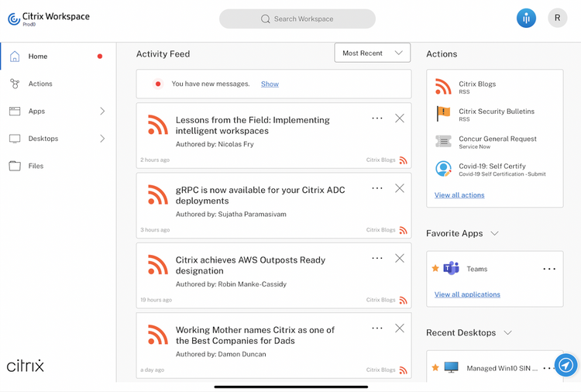Expand the Desktops submenu chevron

pos(102,139)
